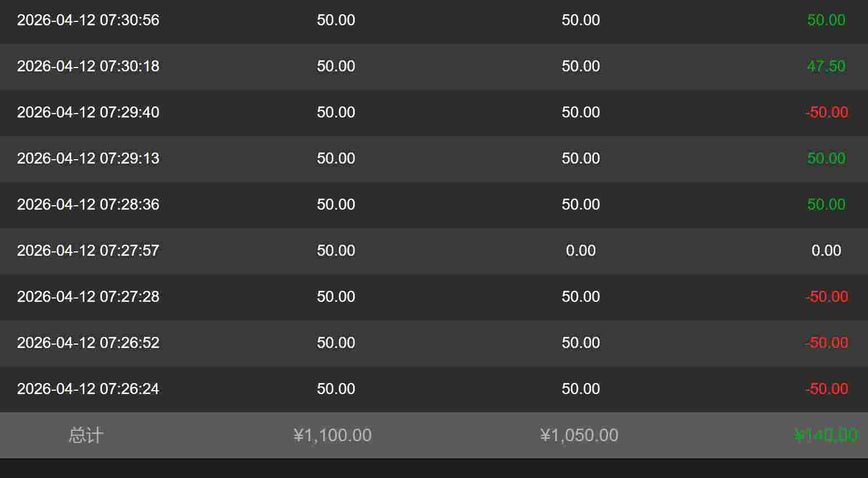Select the red -50.00 loss at 07:29:40

[x=826, y=113]
